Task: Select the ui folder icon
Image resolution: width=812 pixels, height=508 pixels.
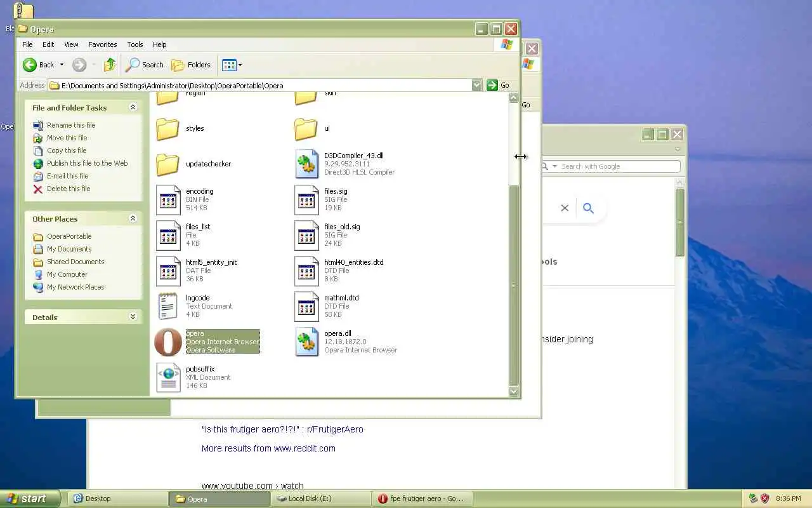Action: [x=306, y=128]
